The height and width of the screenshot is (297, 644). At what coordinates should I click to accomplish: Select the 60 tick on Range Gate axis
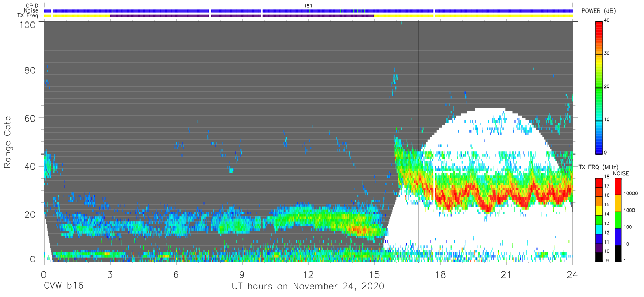click(30, 118)
